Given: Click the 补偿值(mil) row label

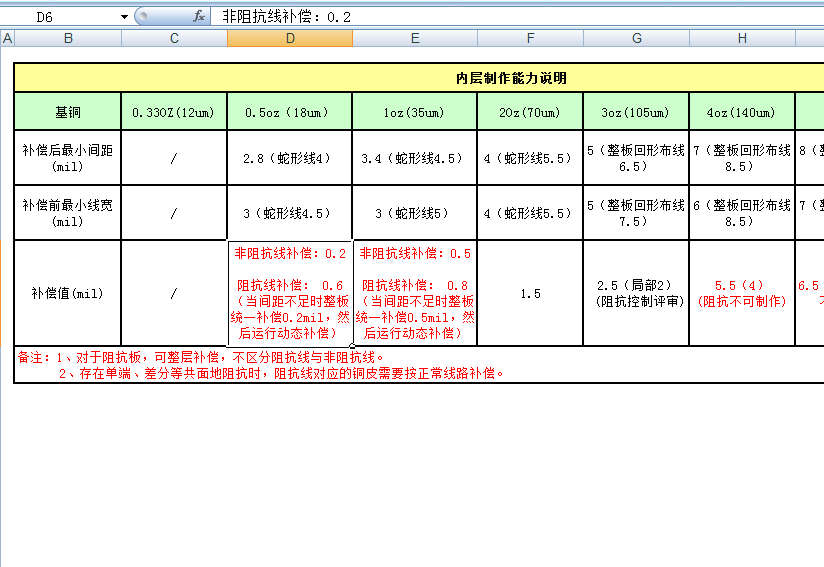Looking at the screenshot, I should (x=68, y=293).
